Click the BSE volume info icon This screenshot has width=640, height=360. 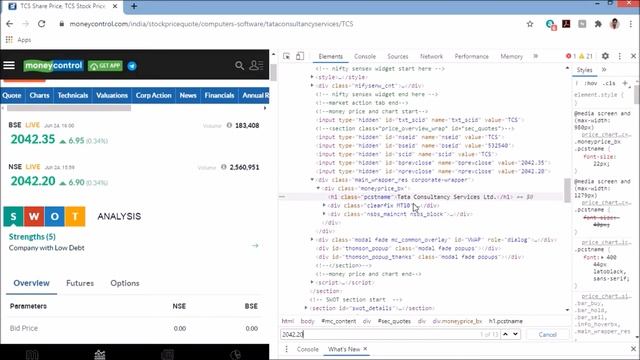pos(229,125)
